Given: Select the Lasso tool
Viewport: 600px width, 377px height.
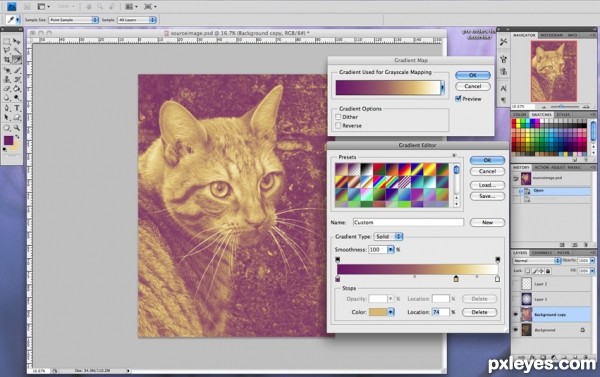Looking at the screenshot, I should [x=7, y=50].
